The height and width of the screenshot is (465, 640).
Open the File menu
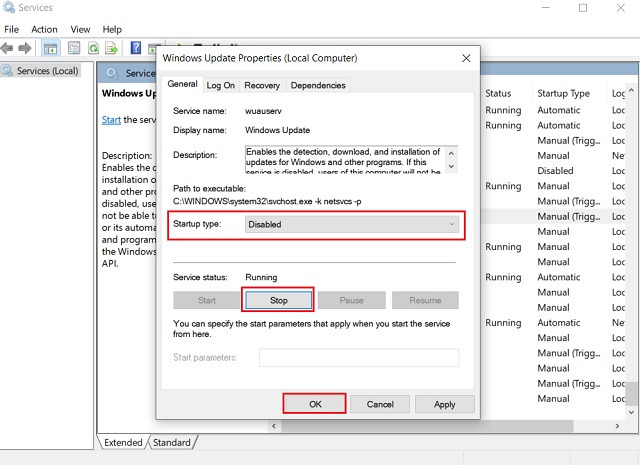click(x=11, y=29)
